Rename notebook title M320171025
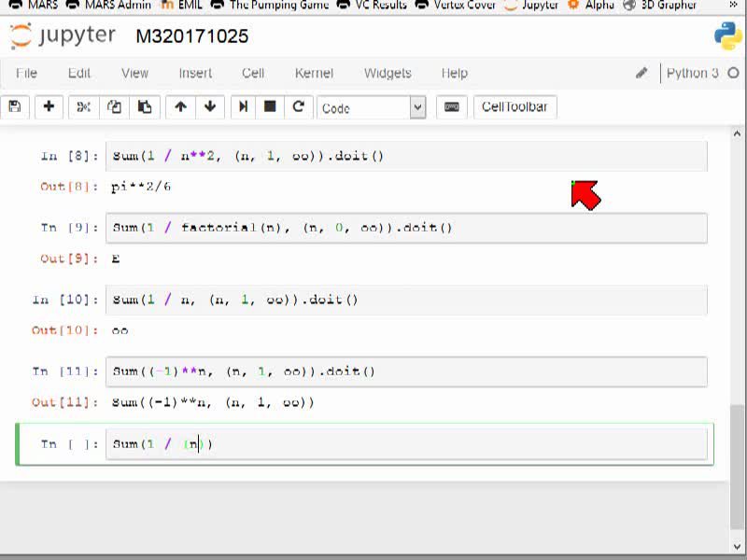This screenshot has height=560, width=747. click(192, 36)
